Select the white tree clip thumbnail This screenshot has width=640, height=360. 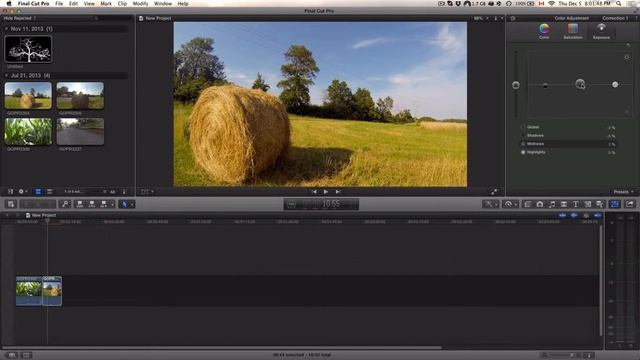(28, 49)
